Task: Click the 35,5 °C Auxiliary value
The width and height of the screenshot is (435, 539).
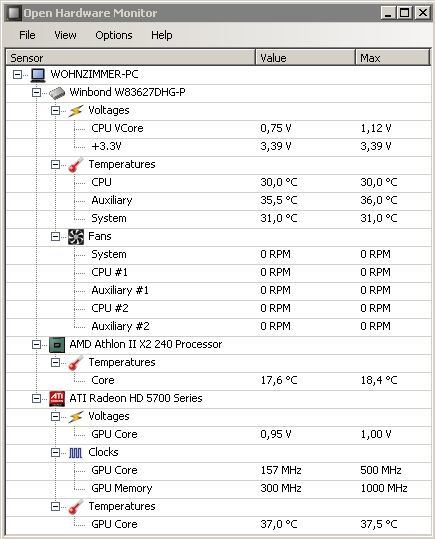Action: (x=279, y=200)
